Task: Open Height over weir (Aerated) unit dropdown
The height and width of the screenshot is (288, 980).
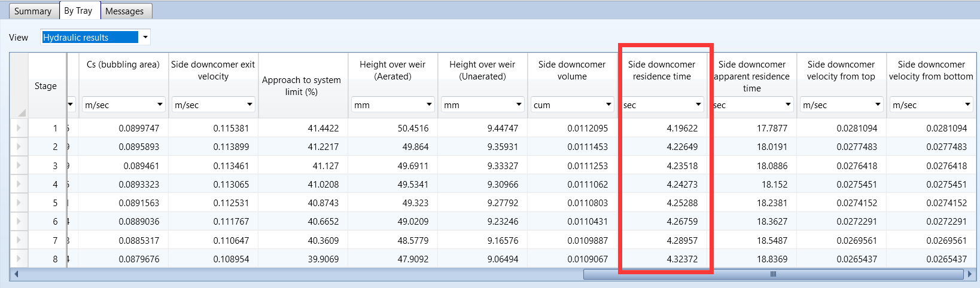Action: click(x=429, y=105)
